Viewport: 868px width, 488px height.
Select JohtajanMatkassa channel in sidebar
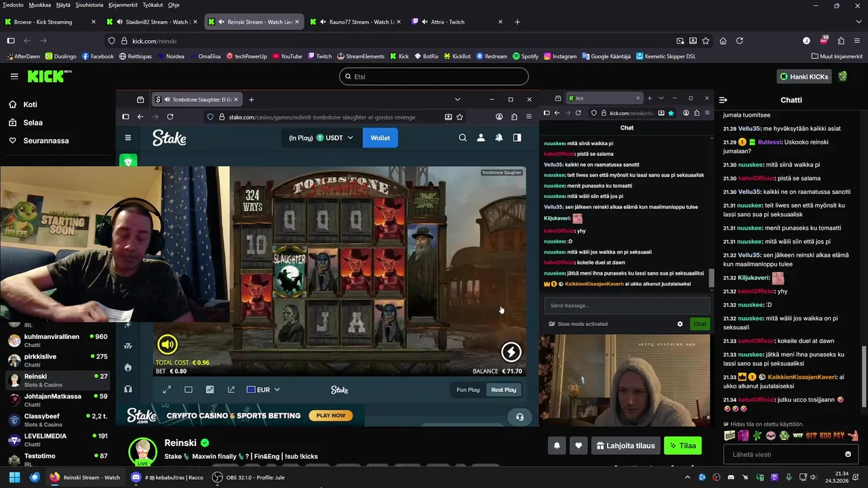pos(58,400)
